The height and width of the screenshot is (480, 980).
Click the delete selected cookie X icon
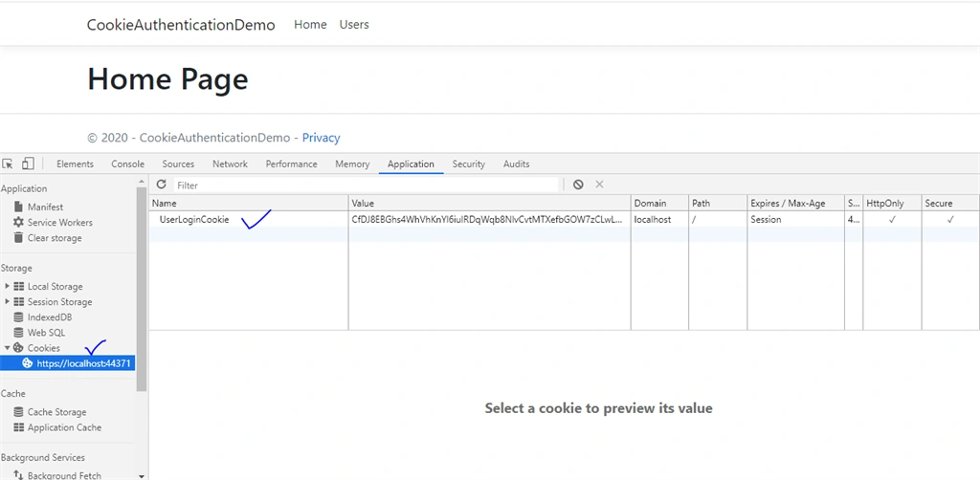pyautogui.click(x=599, y=185)
